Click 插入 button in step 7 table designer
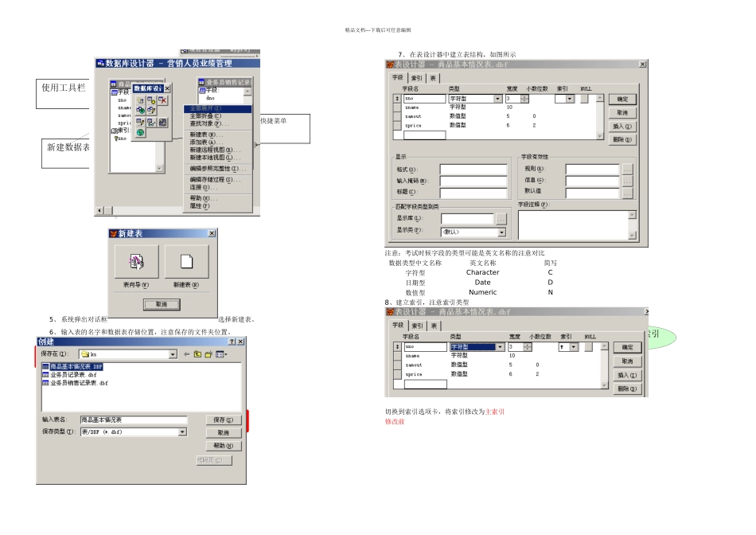 622,126
